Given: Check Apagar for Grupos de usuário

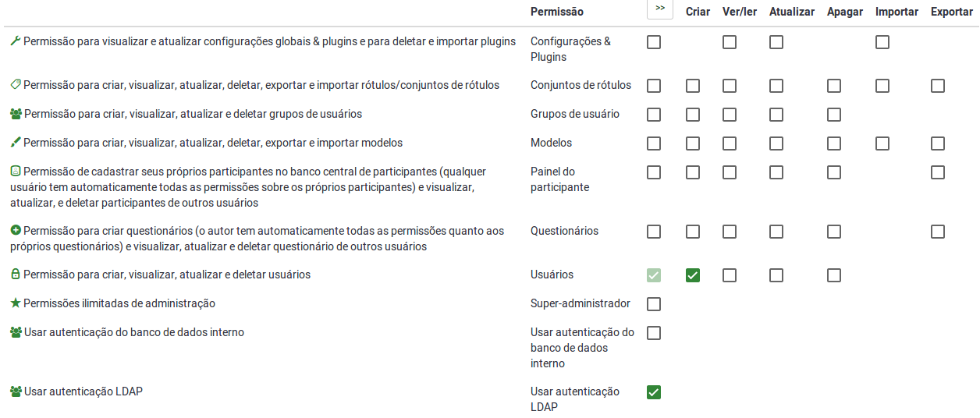Looking at the screenshot, I should click(x=834, y=115).
